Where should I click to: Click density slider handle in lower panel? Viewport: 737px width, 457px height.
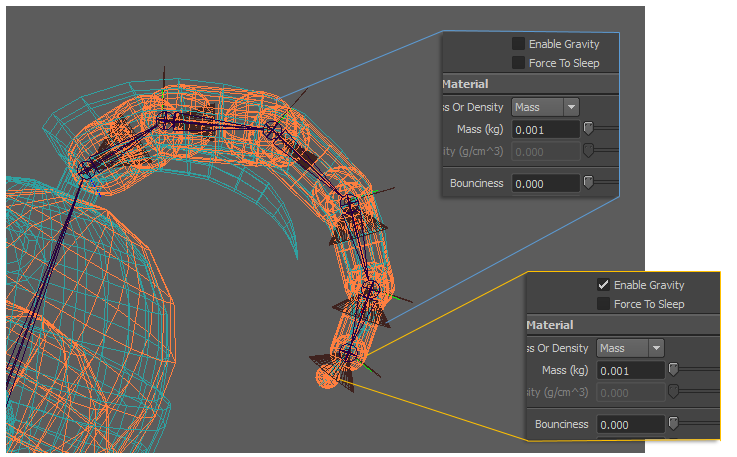(674, 391)
